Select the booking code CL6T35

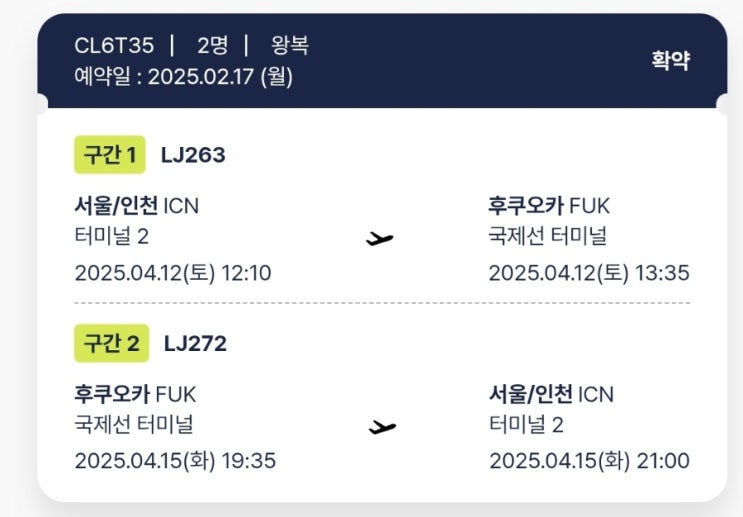[114, 46]
